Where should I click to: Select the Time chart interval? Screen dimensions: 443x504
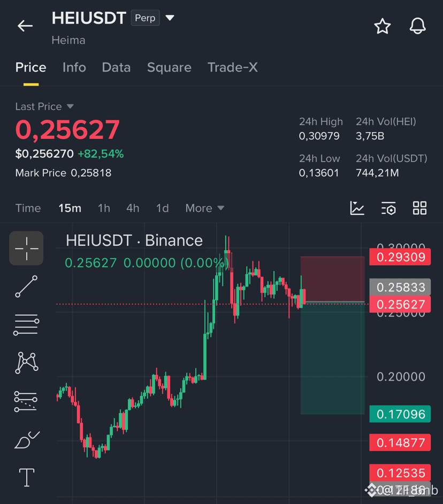(28, 208)
